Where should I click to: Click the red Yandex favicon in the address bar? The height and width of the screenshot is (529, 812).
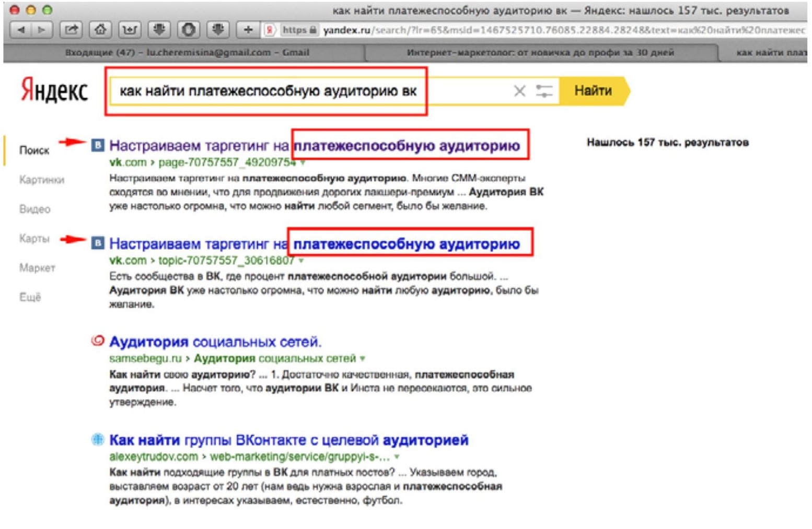(x=269, y=30)
